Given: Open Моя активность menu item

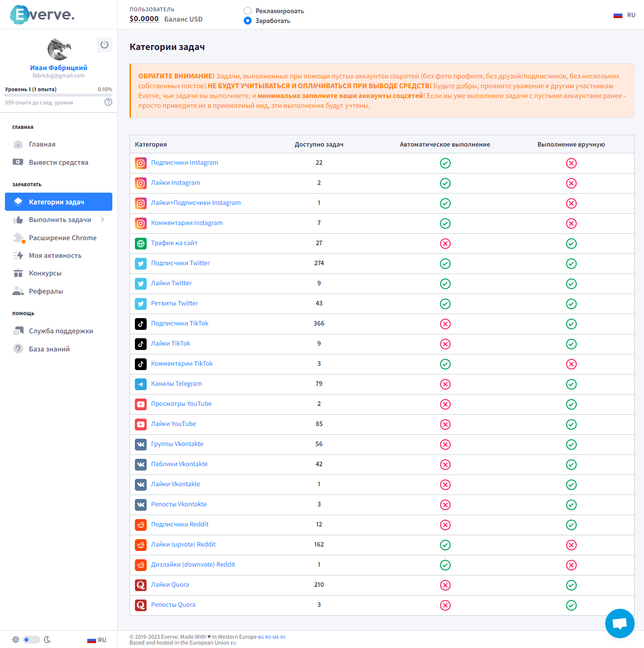Looking at the screenshot, I should click(x=58, y=255).
